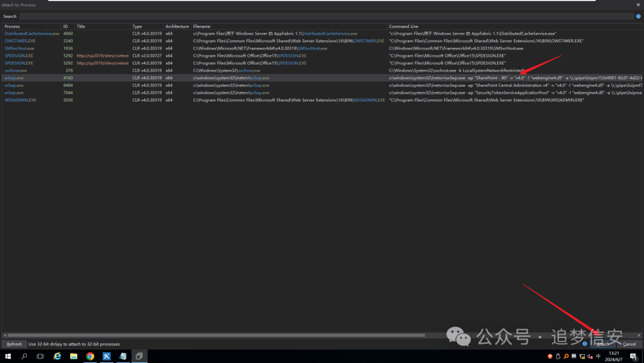The image size is (644, 363).
Task: Open the Windows Start menu
Action: 8,356
